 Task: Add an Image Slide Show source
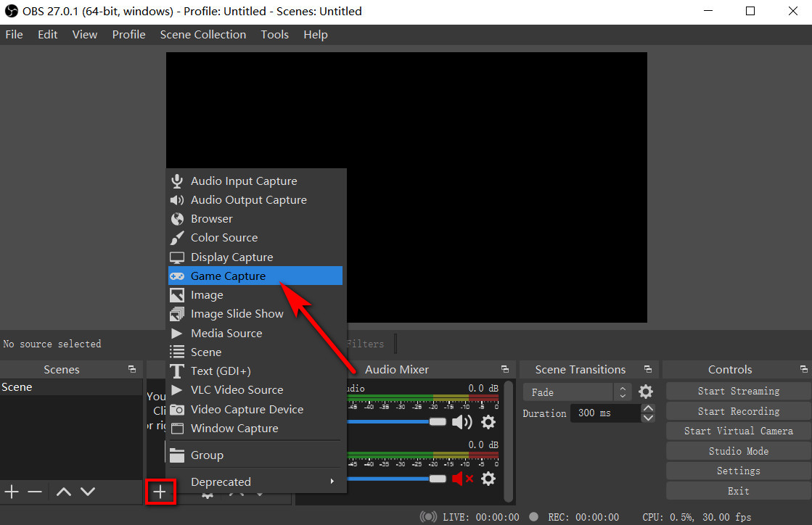tap(255, 314)
